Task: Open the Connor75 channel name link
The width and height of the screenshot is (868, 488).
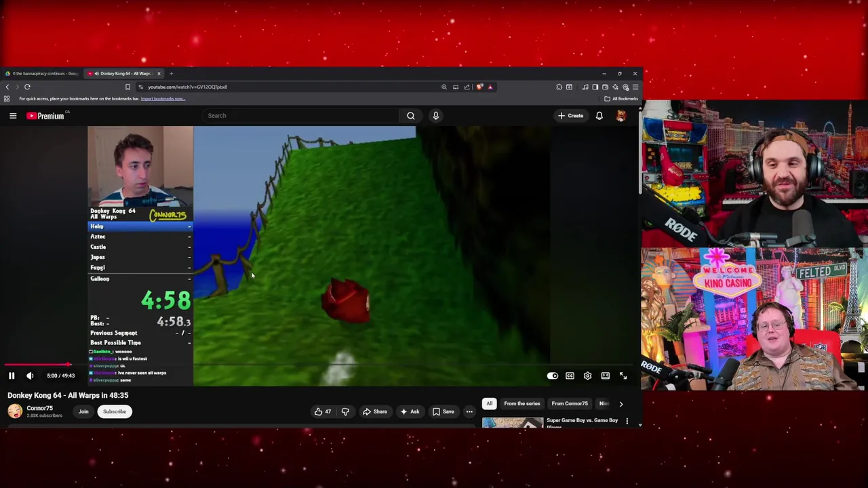Action: click(x=39, y=408)
